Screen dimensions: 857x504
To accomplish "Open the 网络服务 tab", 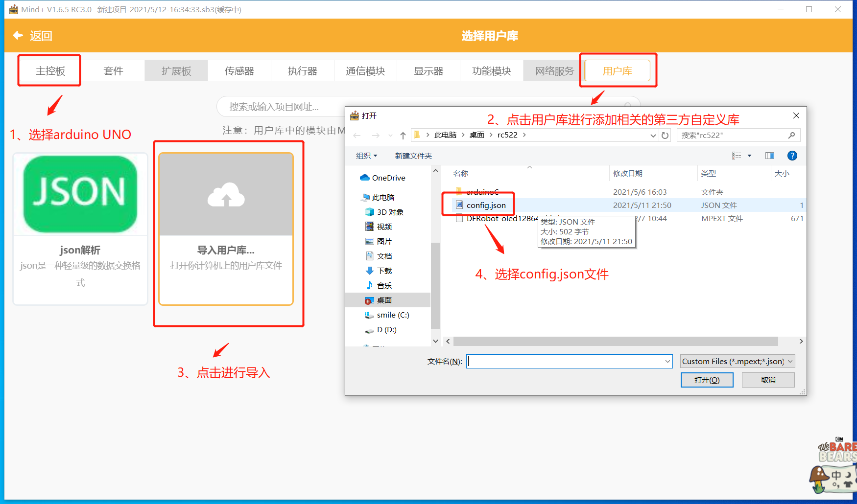I will pos(554,71).
